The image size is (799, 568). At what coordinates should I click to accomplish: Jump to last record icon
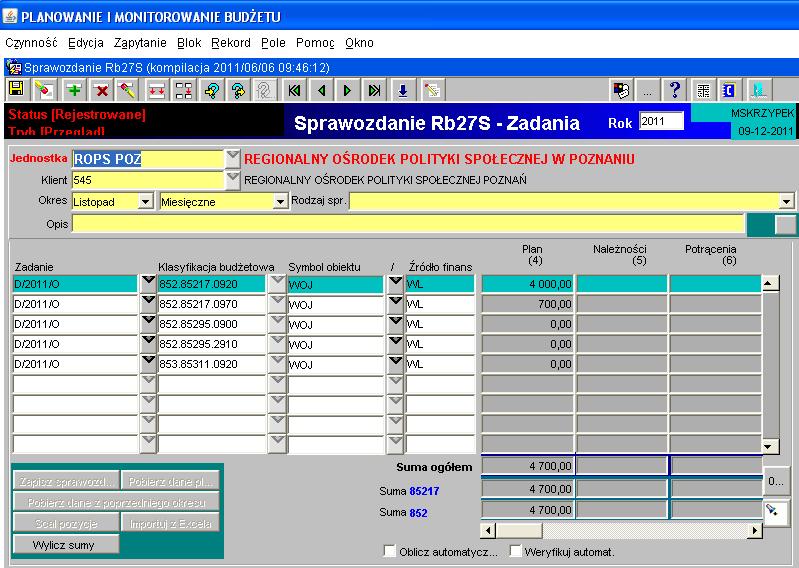(x=375, y=90)
